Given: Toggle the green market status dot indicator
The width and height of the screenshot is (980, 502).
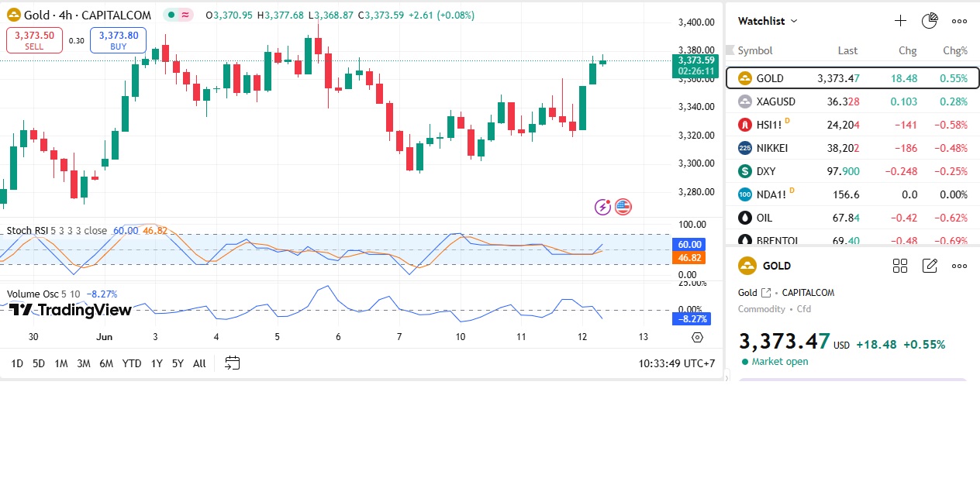Looking at the screenshot, I should (x=171, y=15).
